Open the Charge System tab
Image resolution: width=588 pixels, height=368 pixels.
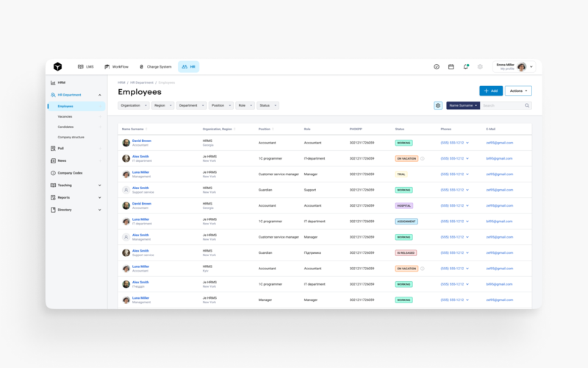coord(155,67)
